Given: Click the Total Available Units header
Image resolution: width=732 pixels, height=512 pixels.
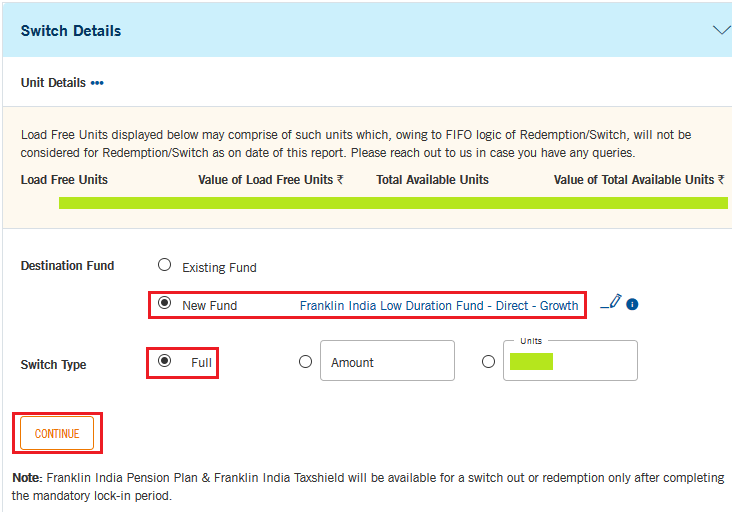Looking at the screenshot, I should (x=433, y=180).
